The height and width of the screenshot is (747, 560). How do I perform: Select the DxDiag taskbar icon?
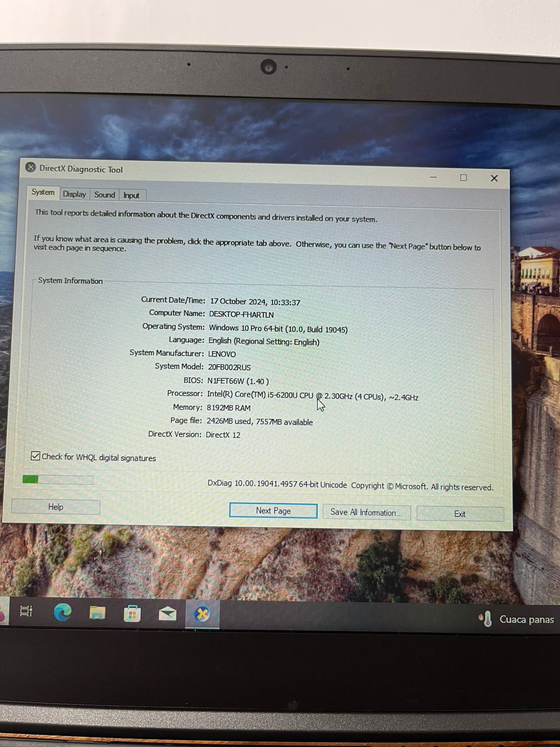(x=202, y=614)
